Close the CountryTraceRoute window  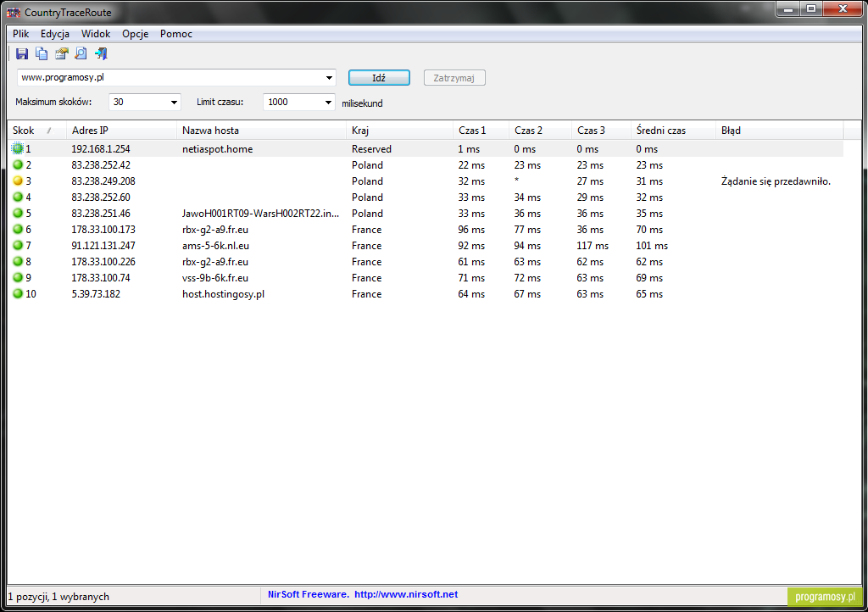tap(843, 9)
